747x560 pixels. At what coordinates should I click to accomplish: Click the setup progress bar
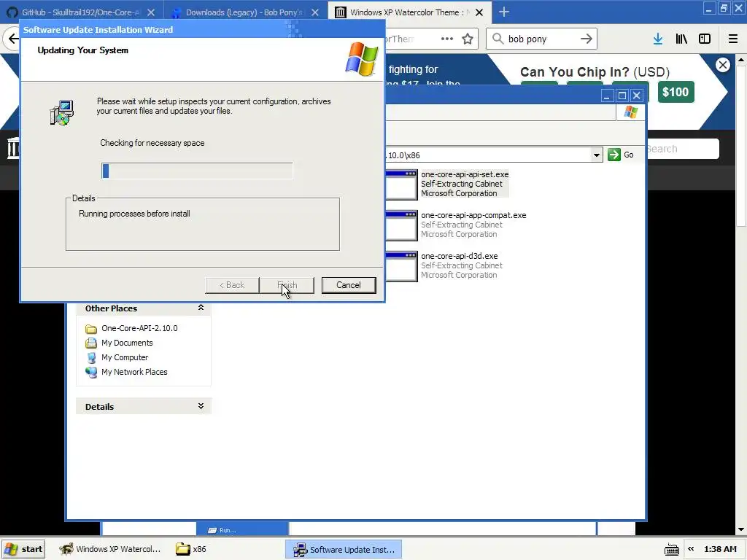pyautogui.click(x=197, y=171)
